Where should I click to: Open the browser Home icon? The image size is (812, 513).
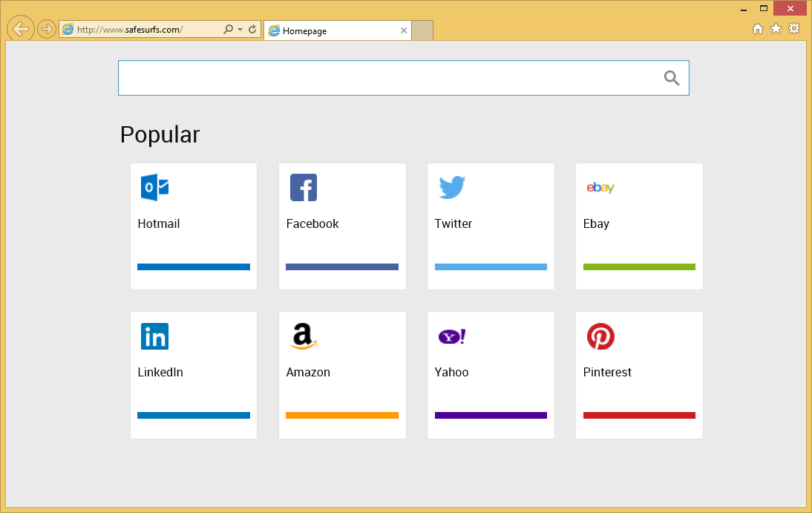pos(758,28)
